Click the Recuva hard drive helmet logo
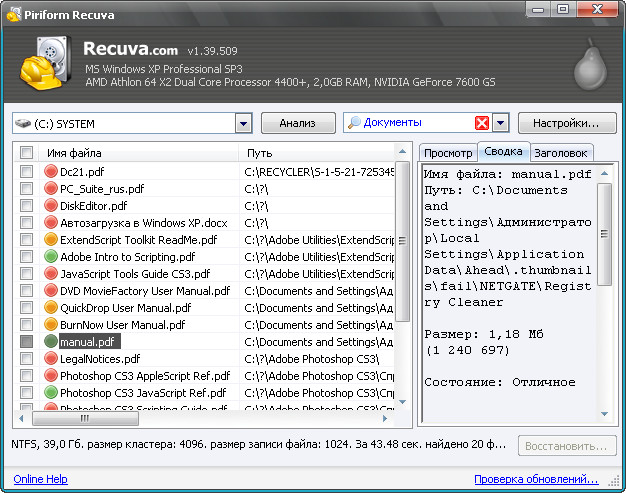Viewport: 626px width, 493px height. tap(46, 63)
